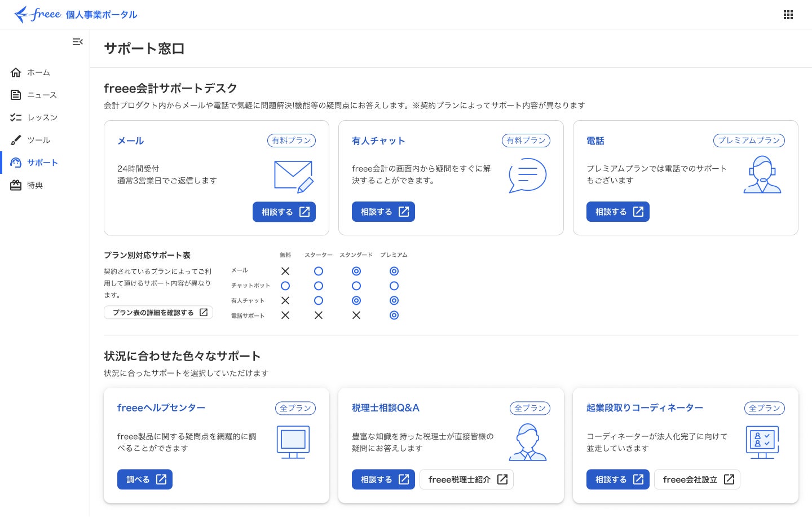Open the freee税理士紹介 link button

click(x=466, y=479)
